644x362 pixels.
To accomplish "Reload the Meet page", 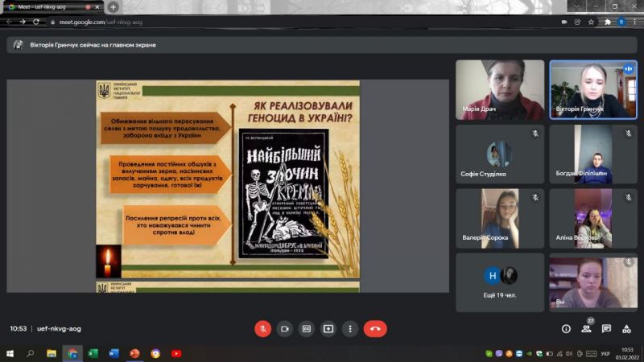I will point(36,22).
